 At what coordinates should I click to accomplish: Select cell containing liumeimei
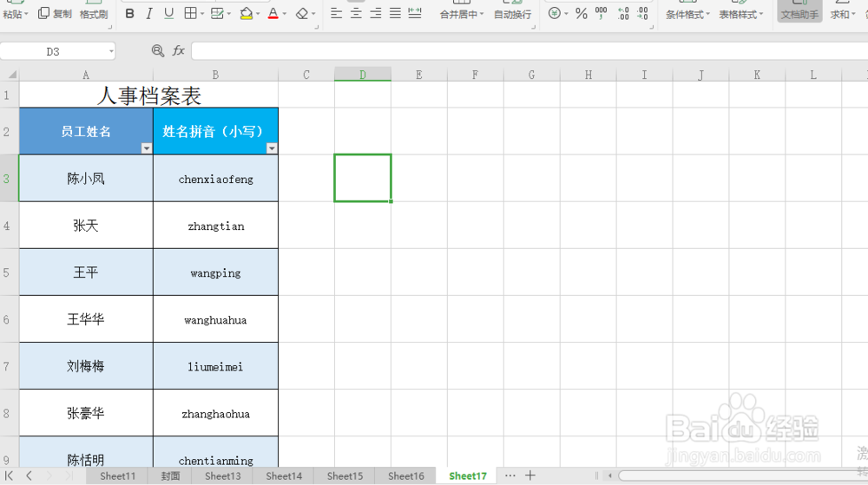pos(216,367)
